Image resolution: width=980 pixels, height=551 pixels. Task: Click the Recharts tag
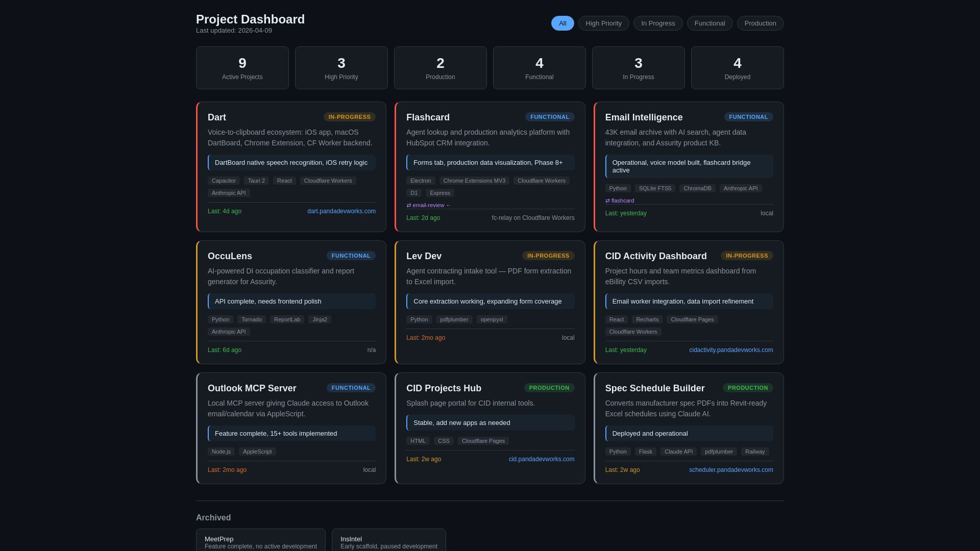tap(647, 319)
